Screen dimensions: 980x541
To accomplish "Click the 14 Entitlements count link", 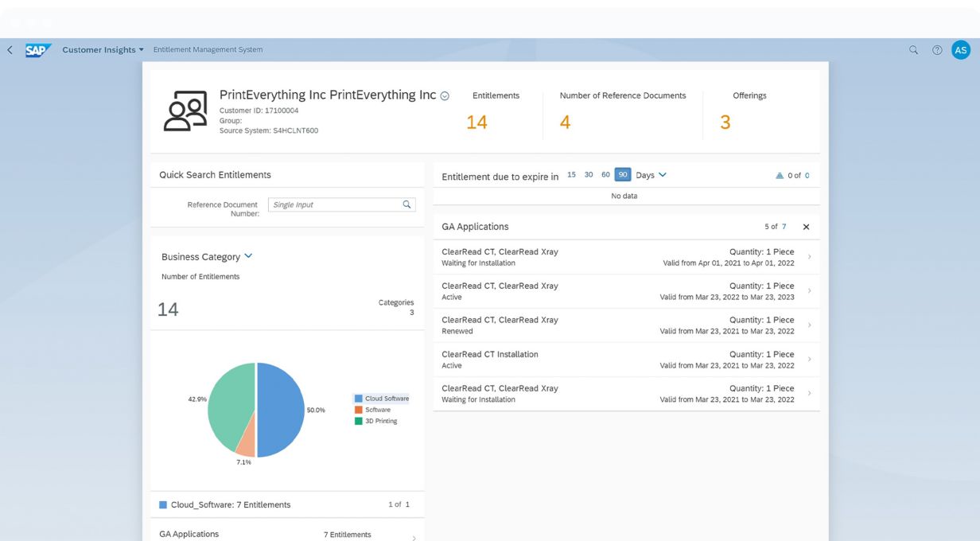I will coord(476,123).
